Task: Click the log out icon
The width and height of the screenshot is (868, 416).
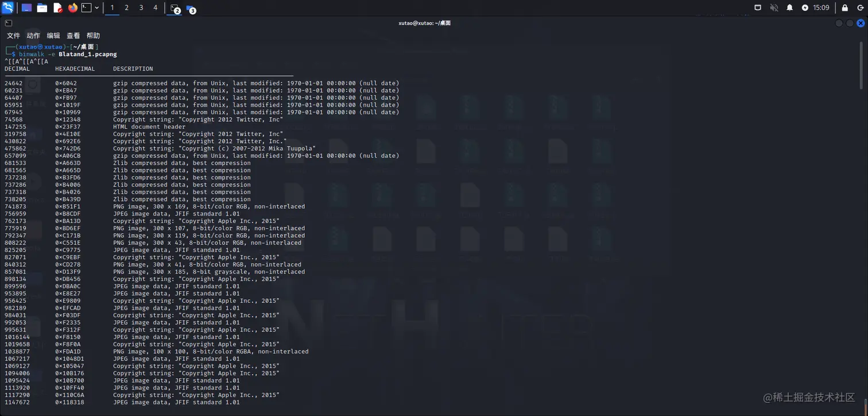Action: 860,7
